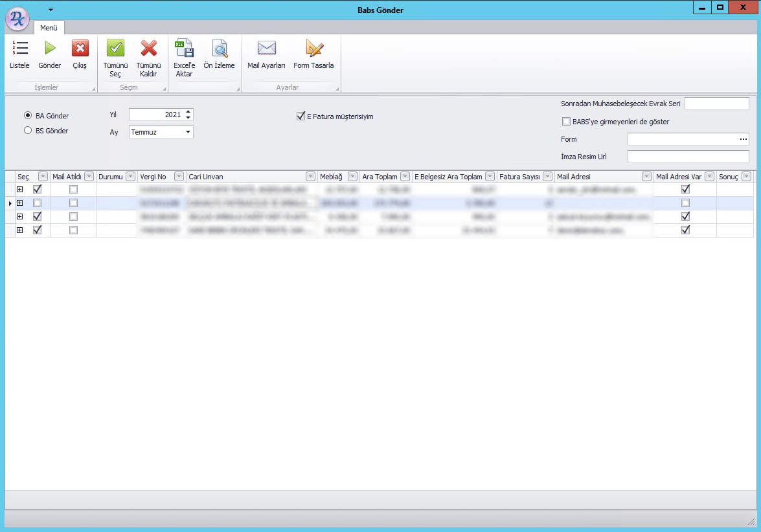This screenshot has width=761, height=532.
Task: Open Cari Unvan column filter dropdown
Action: pyautogui.click(x=310, y=177)
